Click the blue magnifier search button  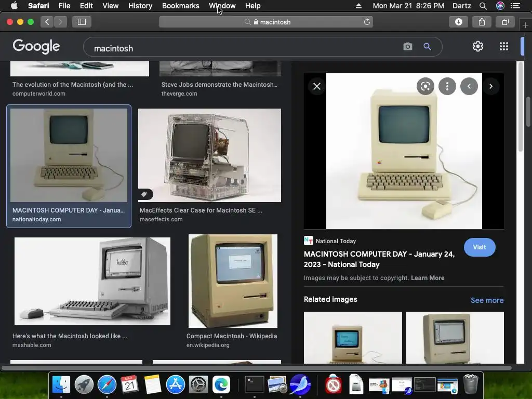[x=427, y=46]
